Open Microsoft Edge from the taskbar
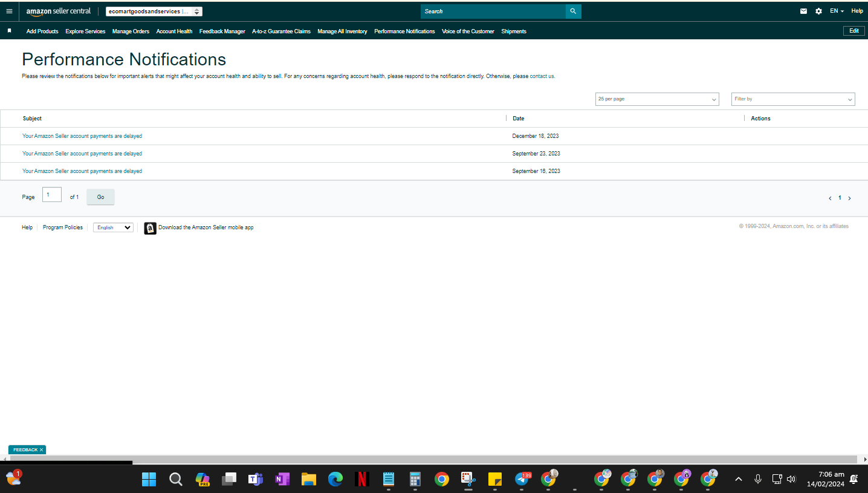Viewport: 868px width, 493px height. point(335,480)
